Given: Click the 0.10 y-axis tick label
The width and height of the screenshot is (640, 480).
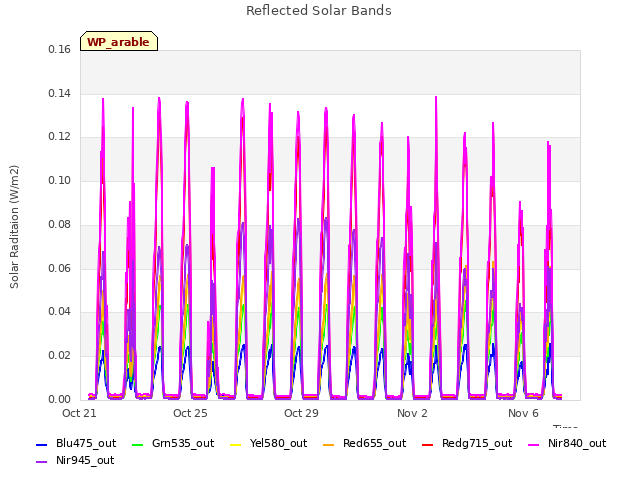Looking at the screenshot, I should point(60,180).
